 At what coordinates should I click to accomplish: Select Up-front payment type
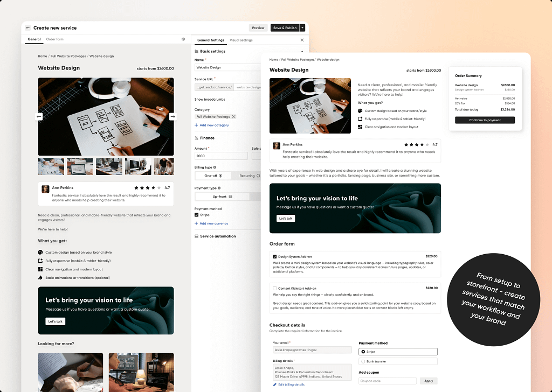coord(222,197)
